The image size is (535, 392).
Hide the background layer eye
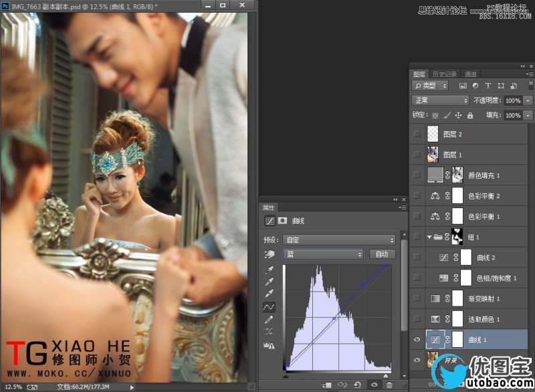[x=417, y=360]
